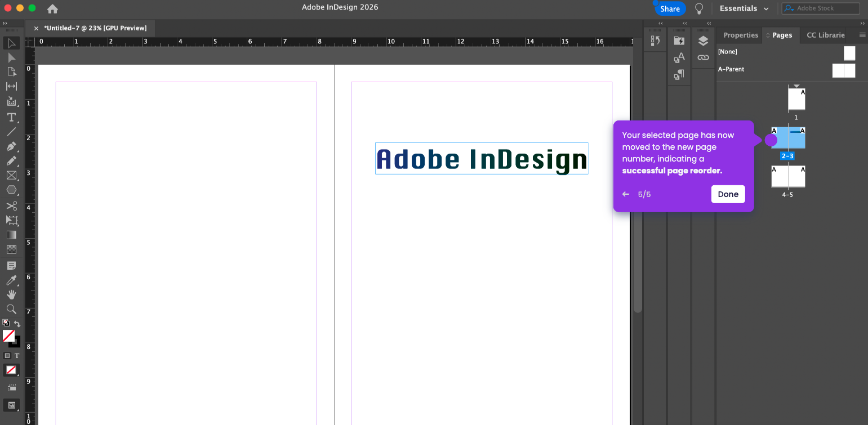Click the Fill swatch box

8,335
